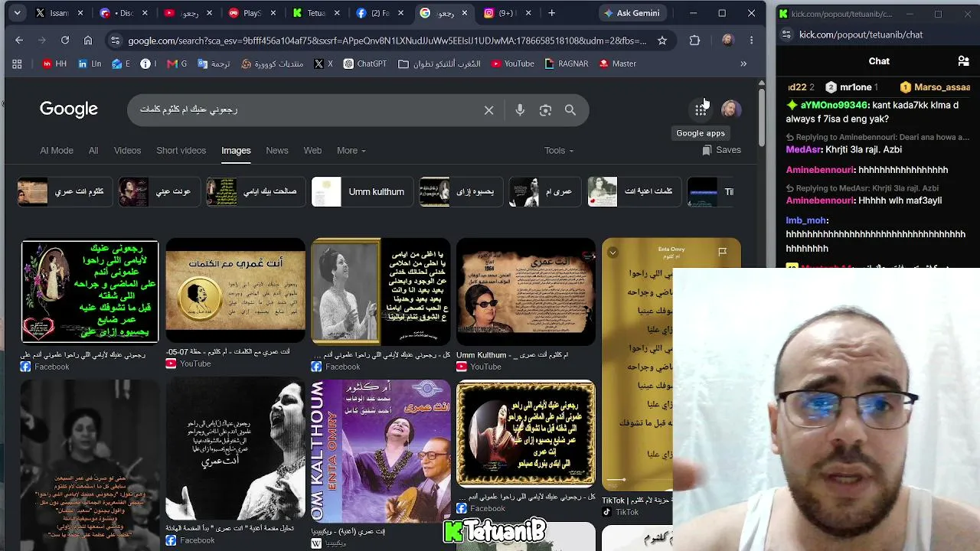Open the green rose lyrics image thumbnail
Viewport: 980px width, 551px height.
point(90,292)
